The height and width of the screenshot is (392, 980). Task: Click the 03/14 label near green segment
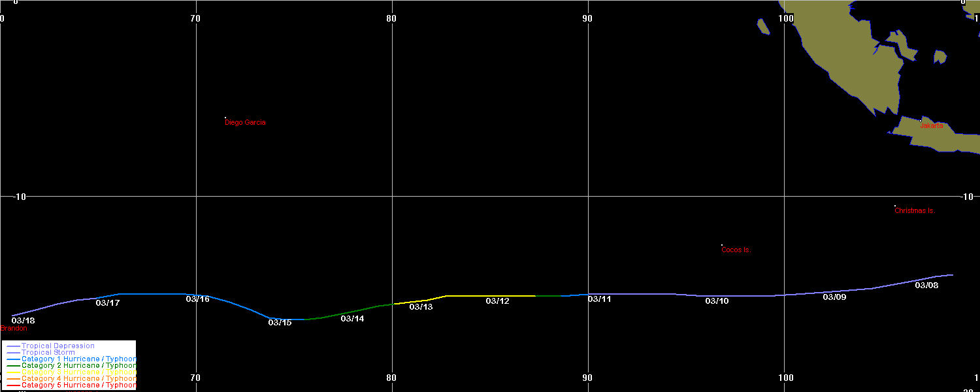[x=352, y=319]
